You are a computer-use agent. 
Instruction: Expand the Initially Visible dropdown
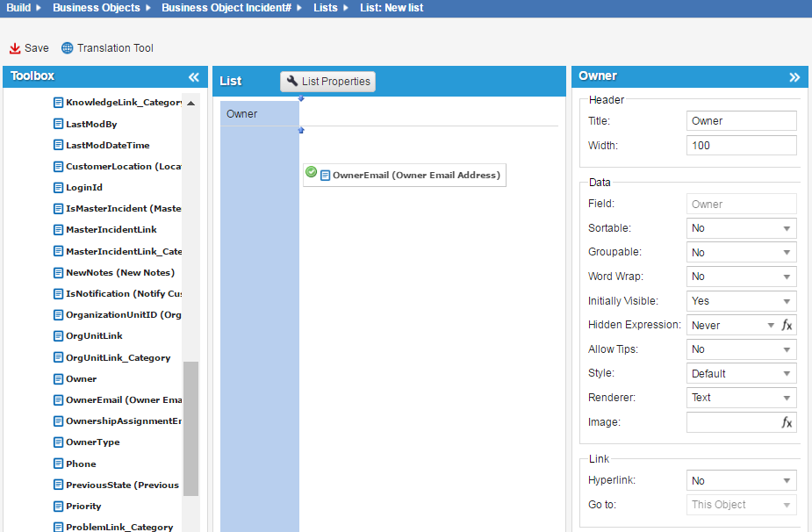(741, 301)
